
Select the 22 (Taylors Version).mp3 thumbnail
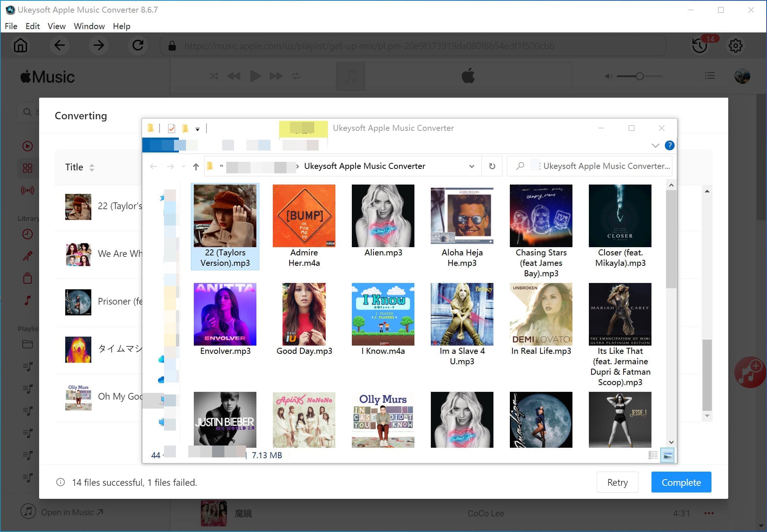pyautogui.click(x=225, y=215)
